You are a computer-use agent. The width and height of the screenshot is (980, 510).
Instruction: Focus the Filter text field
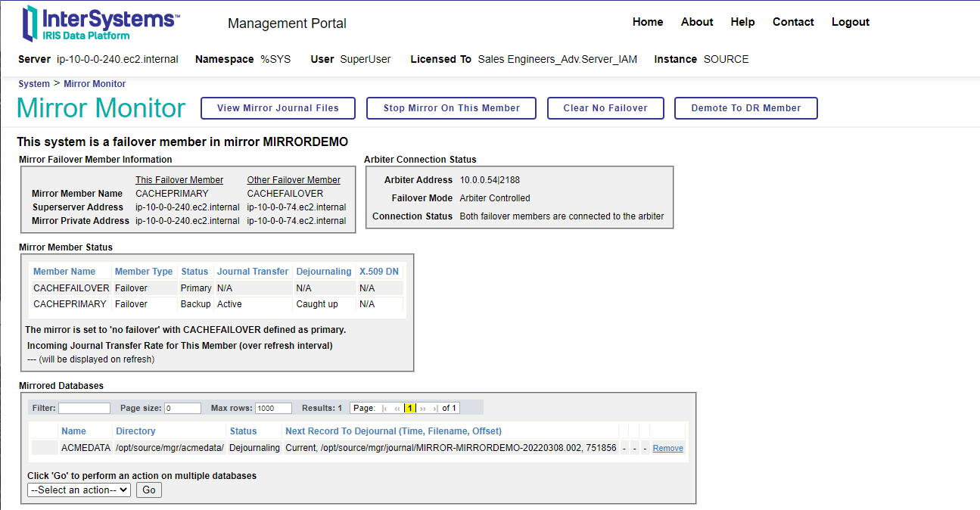(84, 409)
